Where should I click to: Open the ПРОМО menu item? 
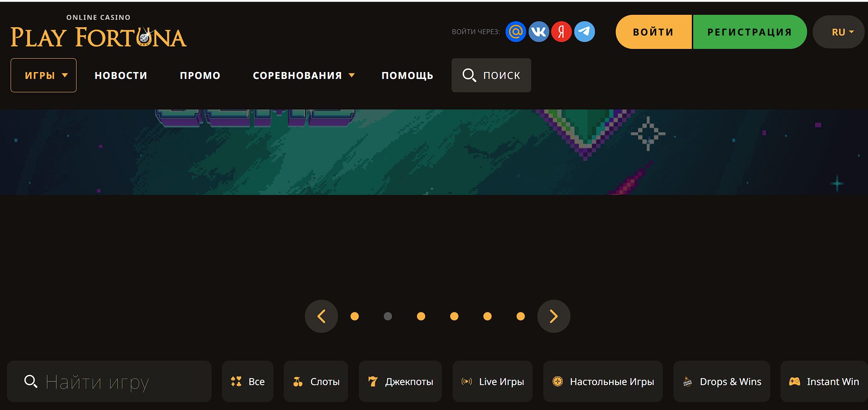(x=200, y=75)
